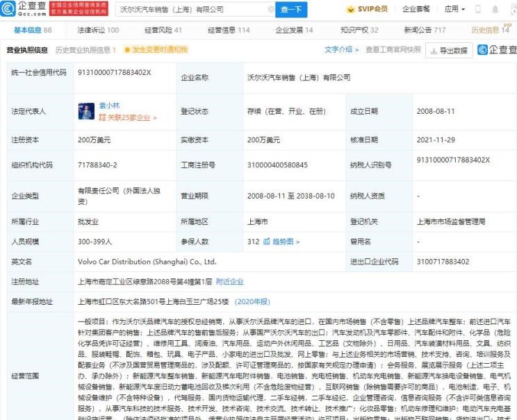This screenshot has height=420, width=517.
Task: Switch to the 经营信息 tab
Action: (x=229, y=30)
